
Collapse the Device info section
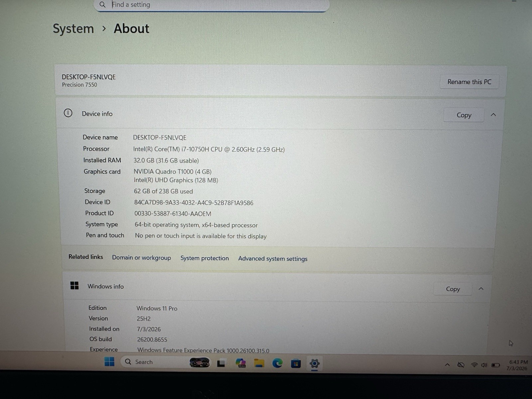click(x=493, y=115)
